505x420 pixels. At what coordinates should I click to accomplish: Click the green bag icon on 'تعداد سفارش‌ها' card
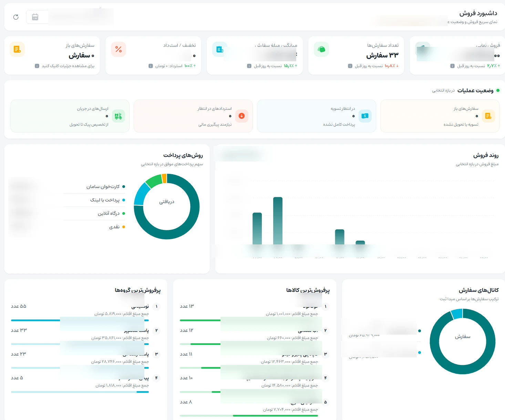(321, 49)
